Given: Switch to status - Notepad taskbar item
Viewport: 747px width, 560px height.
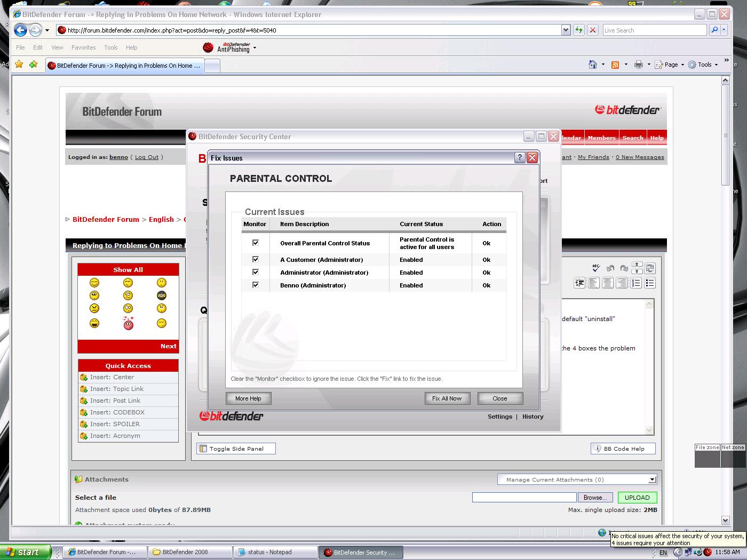Looking at the screenshot, I should coord(274,552).
